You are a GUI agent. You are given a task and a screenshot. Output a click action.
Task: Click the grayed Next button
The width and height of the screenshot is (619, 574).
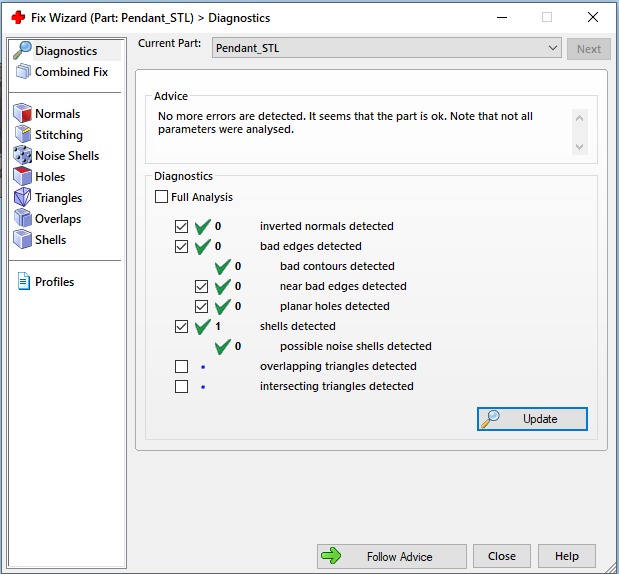tap(589, 49)
